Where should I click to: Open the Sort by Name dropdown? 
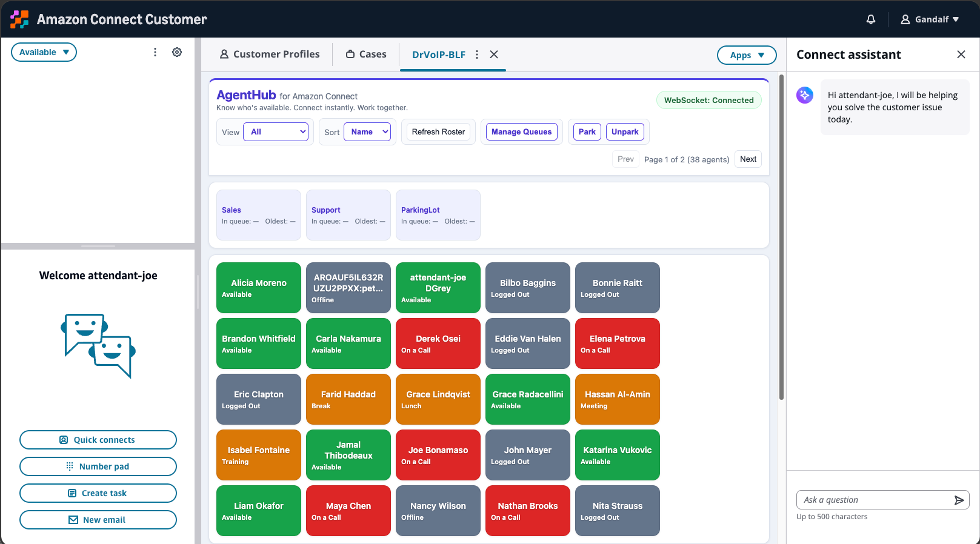coord(367,132)
